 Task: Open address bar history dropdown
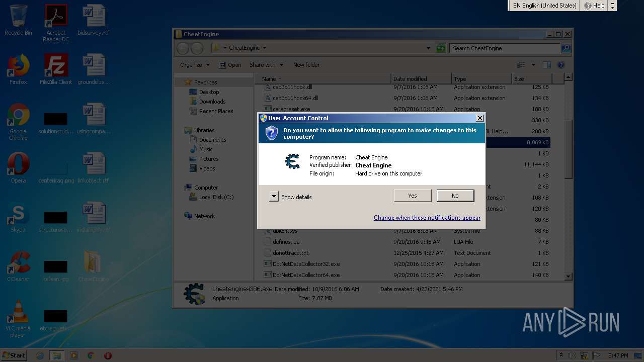pos(428,48)
